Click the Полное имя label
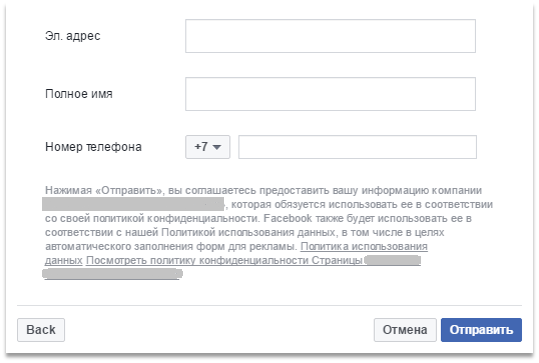Viewport: 539px width, 363px height. [79, 94]
